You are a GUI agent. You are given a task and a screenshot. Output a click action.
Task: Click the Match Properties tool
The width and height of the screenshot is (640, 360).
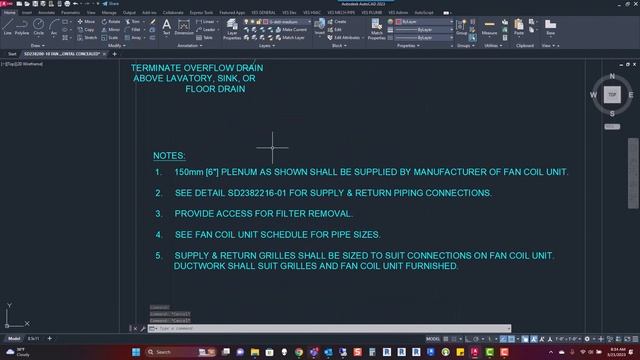(x=376, y=29)
